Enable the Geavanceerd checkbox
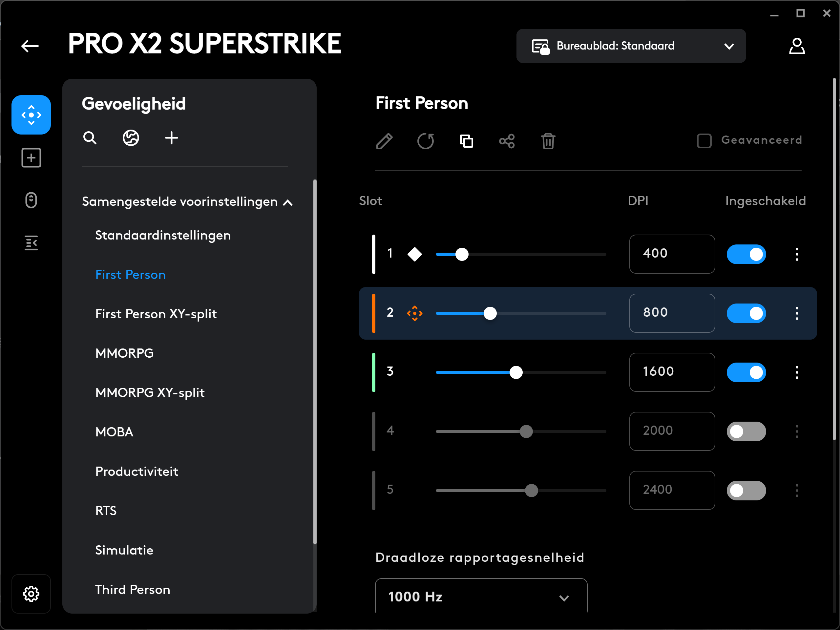Screen dimensions: 840x630 point(704,140)
